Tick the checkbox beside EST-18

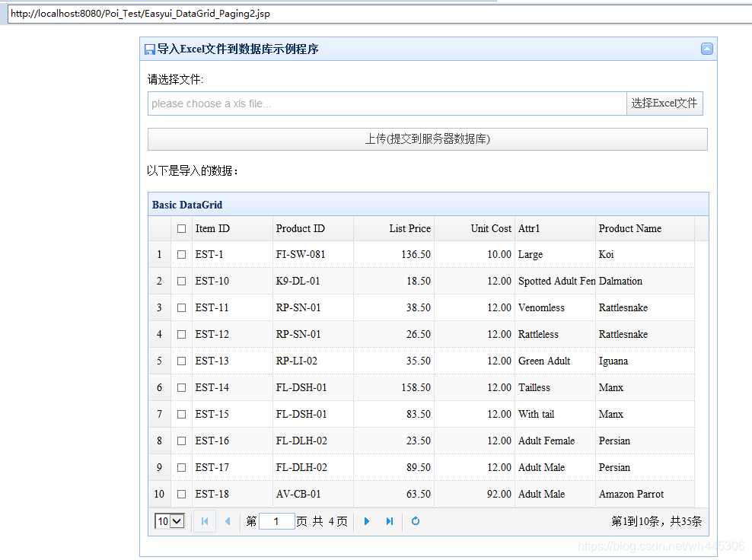[x=180, y=494]
